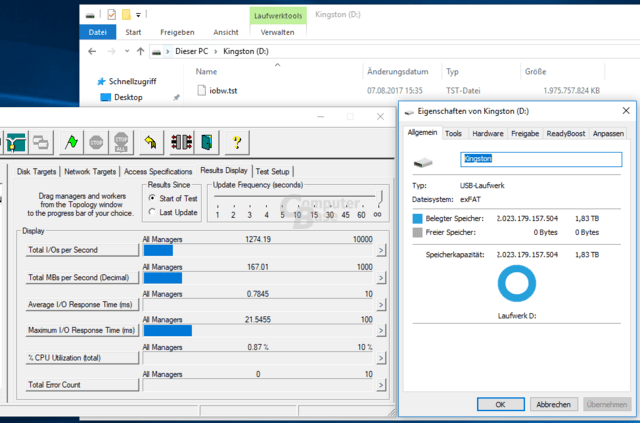The image size is (640, 423).
Task: Expand Total MBs per Second arrow button
Action: pos(381,278)
